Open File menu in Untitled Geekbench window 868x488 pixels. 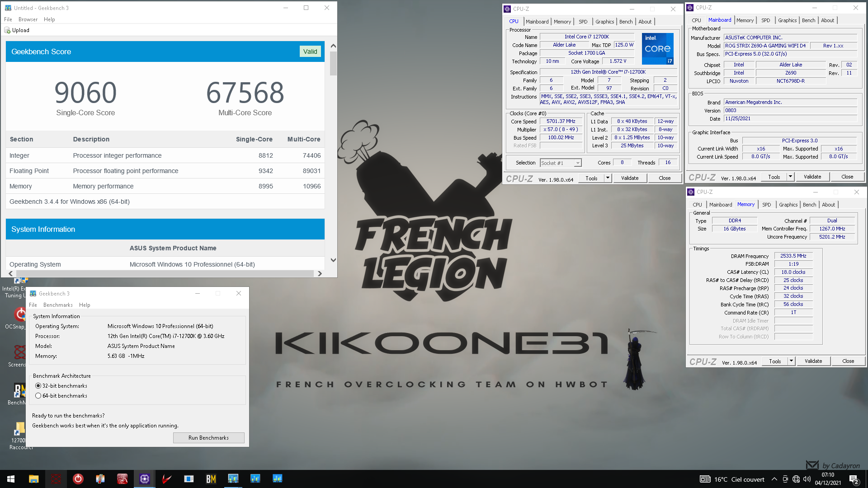pos(8,19)
